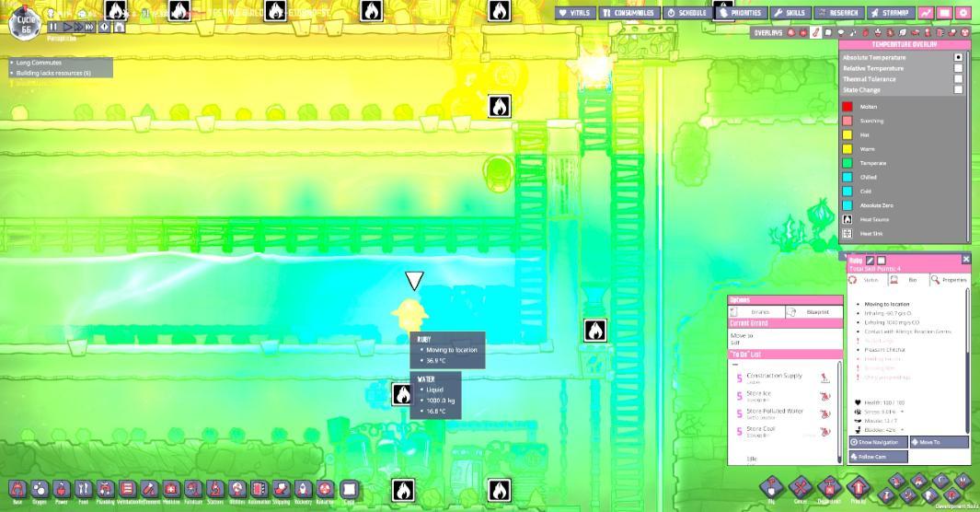Image resolution: width=980 pixels, height=512 pixels.
Task: Open the Oxygen build category
Action: coord(40,489)
